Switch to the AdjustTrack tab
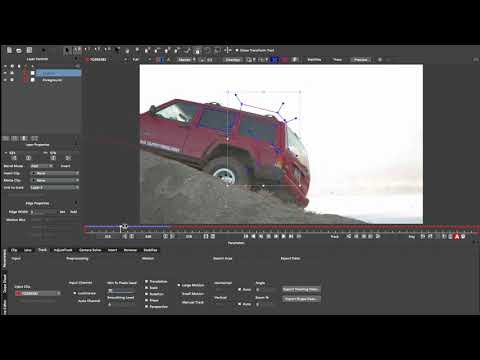Viewport: 480px width, 360px height. coord(63,250)
